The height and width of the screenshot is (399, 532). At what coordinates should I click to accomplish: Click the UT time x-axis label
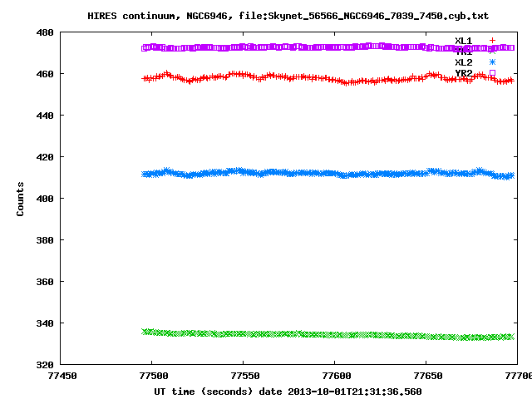(x=288, y=392)
